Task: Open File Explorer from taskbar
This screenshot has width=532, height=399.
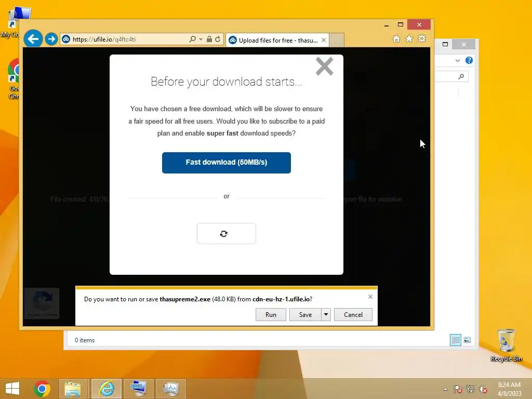Action: click(73, 389)
